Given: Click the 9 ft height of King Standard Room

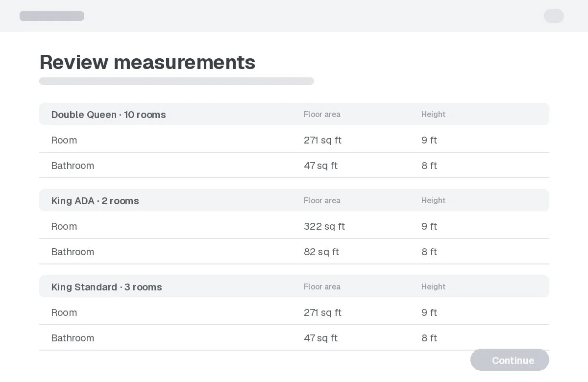Looking at the screenshot, I should click(x=429, y=312).
